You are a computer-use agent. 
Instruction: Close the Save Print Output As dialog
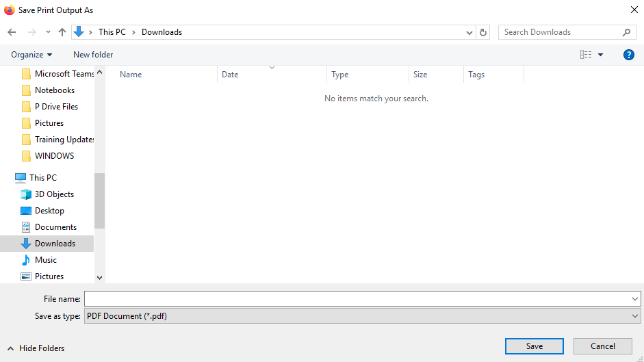634,10
